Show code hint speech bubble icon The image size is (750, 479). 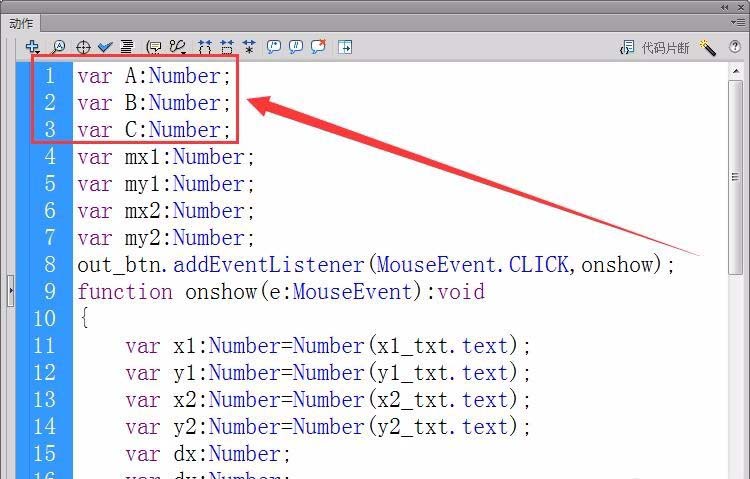[154, 47]
